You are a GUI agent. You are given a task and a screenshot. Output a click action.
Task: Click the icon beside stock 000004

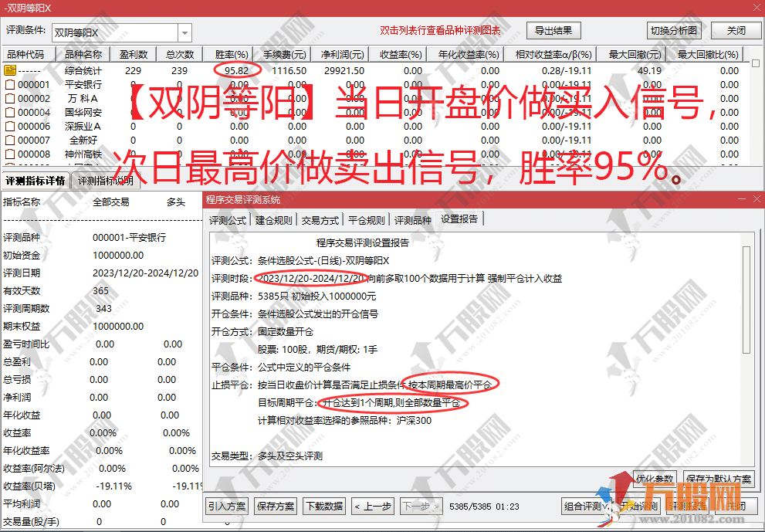coord(10,113)
